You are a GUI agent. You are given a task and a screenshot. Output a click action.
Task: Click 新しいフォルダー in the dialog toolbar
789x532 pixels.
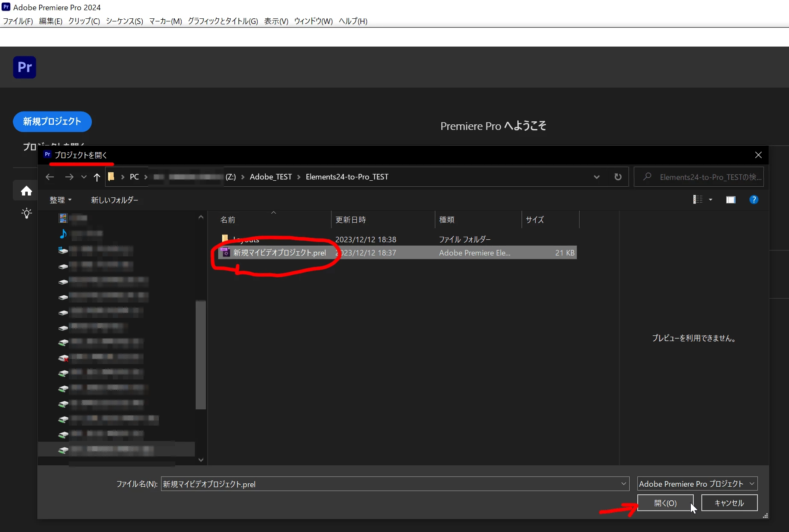pyautogui.click(x=114, y=200)
